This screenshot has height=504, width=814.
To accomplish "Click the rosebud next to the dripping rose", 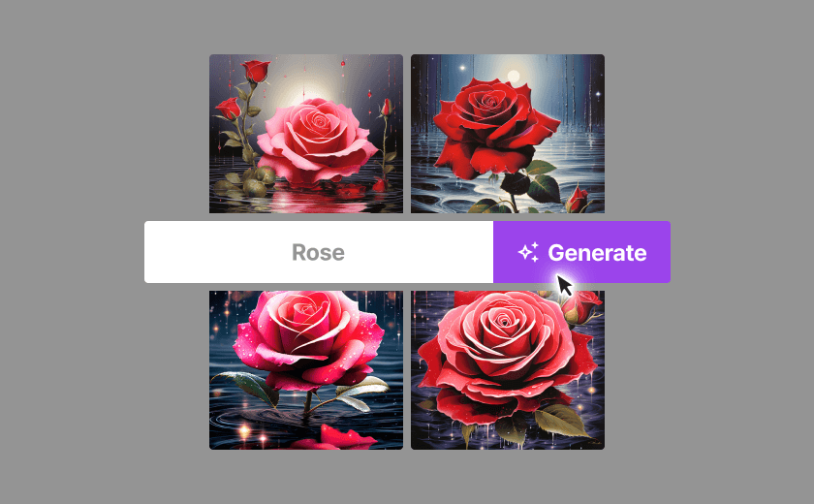I will point(580,308).
